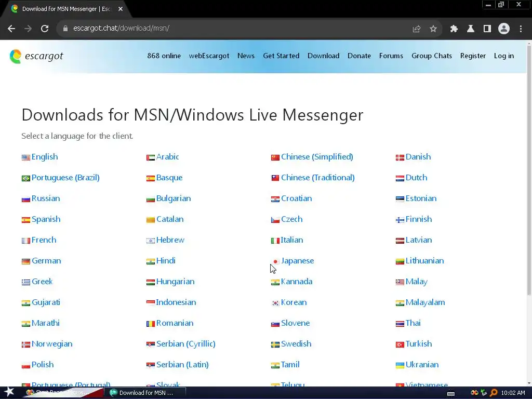Image resolution: width=532 pixels, height=399 pixels.
Task: Select the Hungarian language link
Action: [x=176, y=282]
